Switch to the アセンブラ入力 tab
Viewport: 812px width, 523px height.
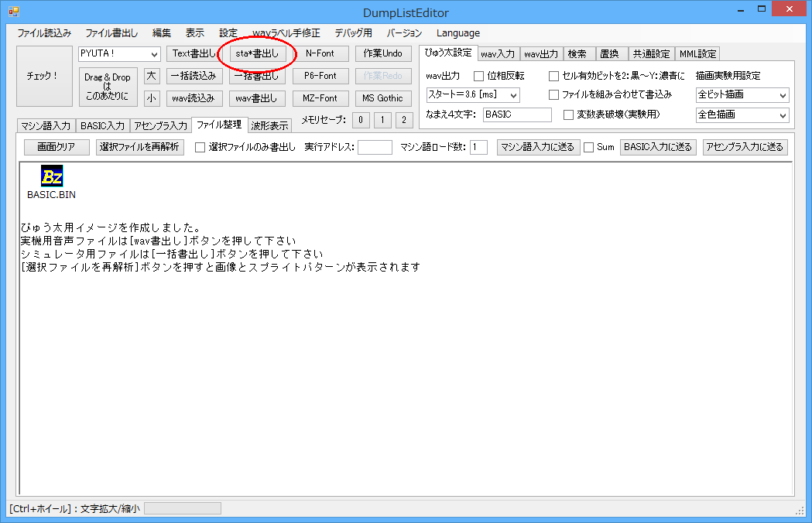pos(160,126)
